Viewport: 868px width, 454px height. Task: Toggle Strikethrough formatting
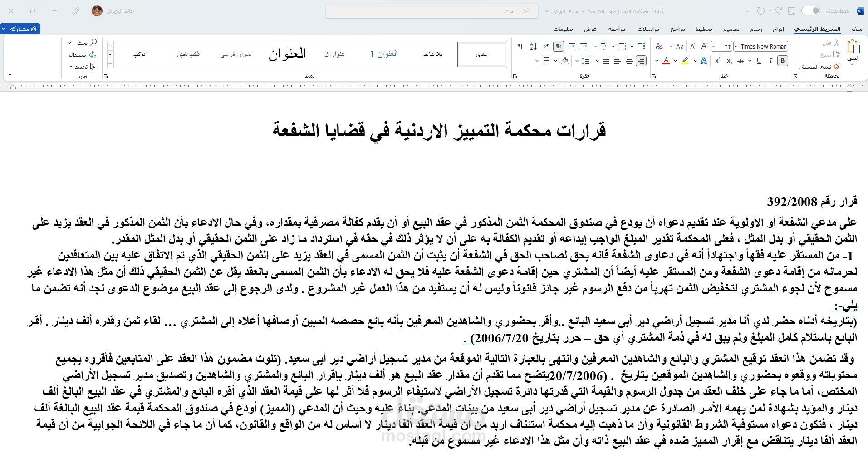[x=740, y=61]
